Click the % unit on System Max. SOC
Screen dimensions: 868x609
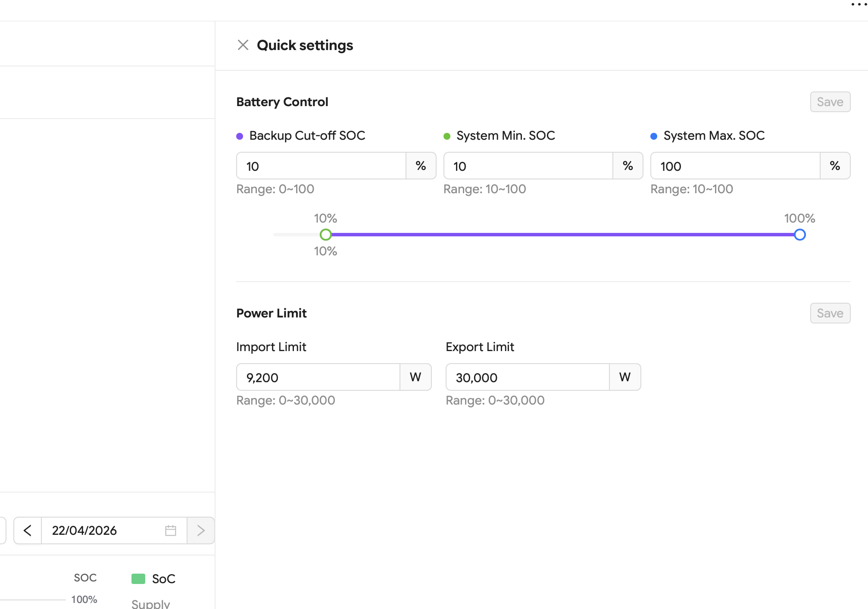tap(835, 166)
